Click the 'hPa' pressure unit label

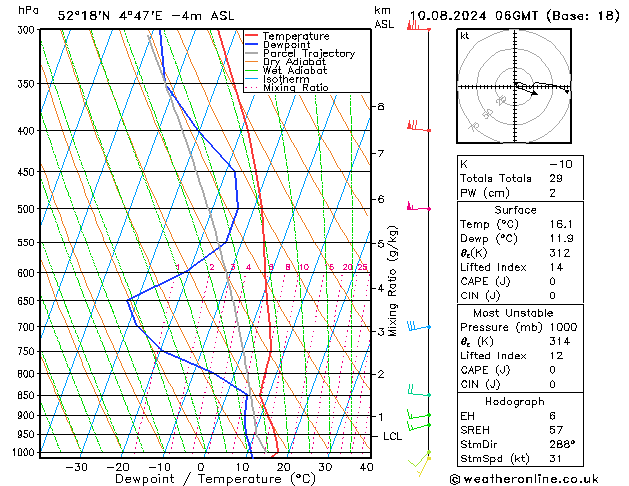click(x=28, y=10)
